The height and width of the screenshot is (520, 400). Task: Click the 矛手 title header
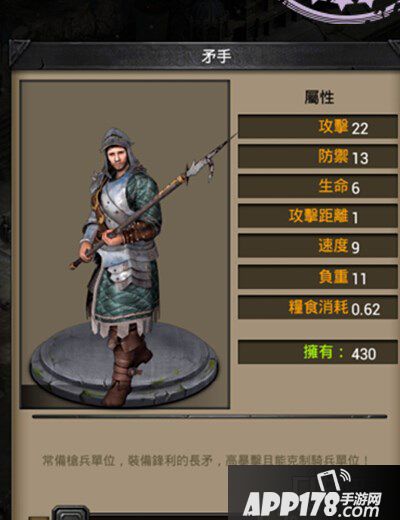216,55
